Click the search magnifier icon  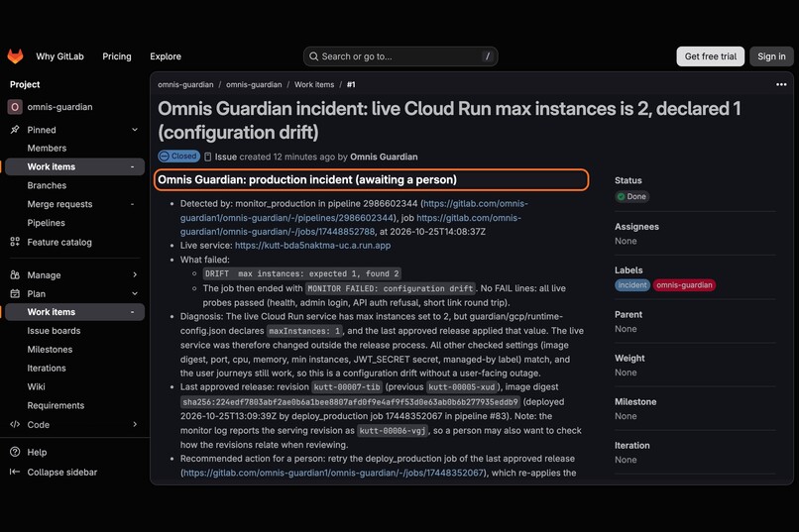pos(314,56)
